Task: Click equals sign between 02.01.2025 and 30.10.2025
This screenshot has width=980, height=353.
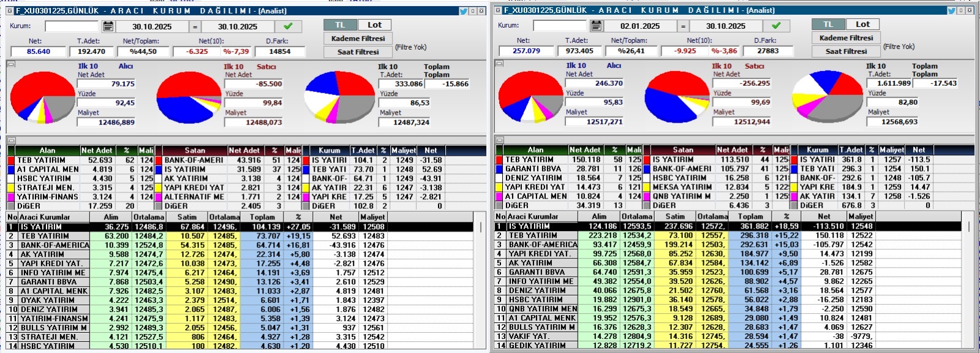Action: click(x=683, y=26)
